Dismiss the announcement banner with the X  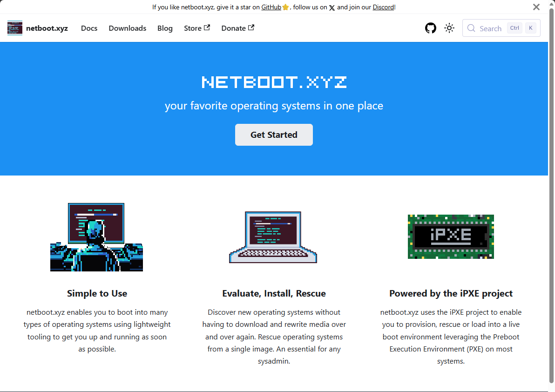[x=536, y=7]
